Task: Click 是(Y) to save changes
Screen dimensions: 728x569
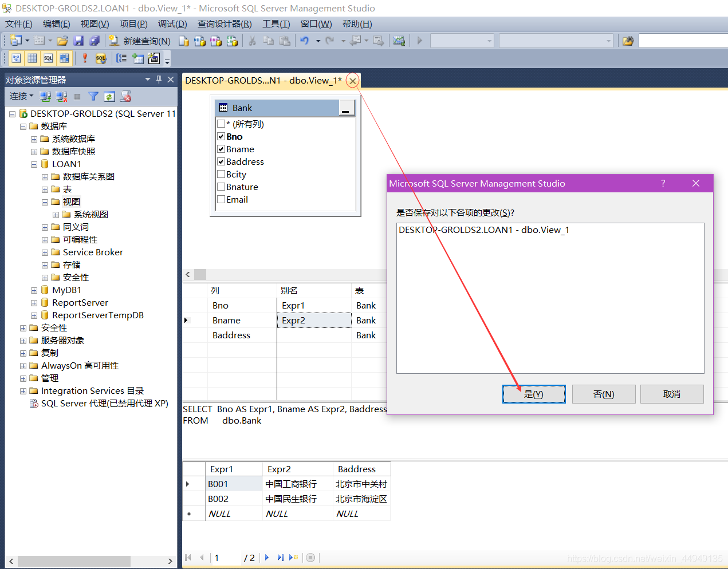Action: click(534, 394)
